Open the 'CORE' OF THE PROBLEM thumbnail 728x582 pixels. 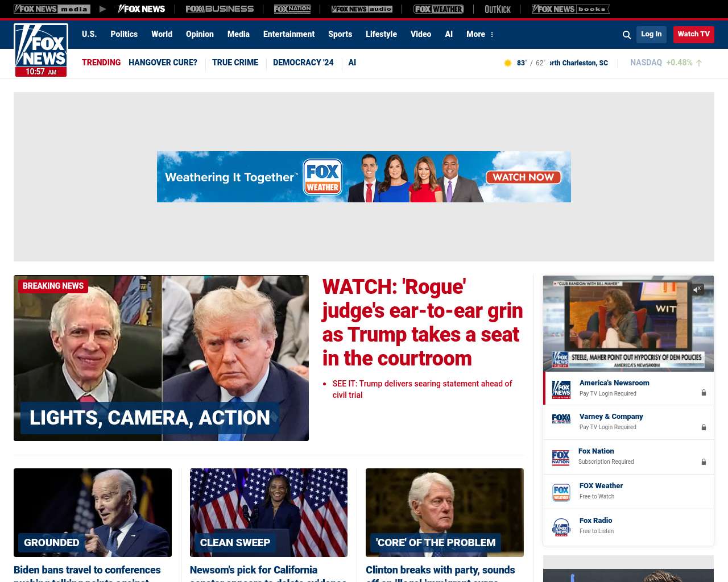point(445,513)
